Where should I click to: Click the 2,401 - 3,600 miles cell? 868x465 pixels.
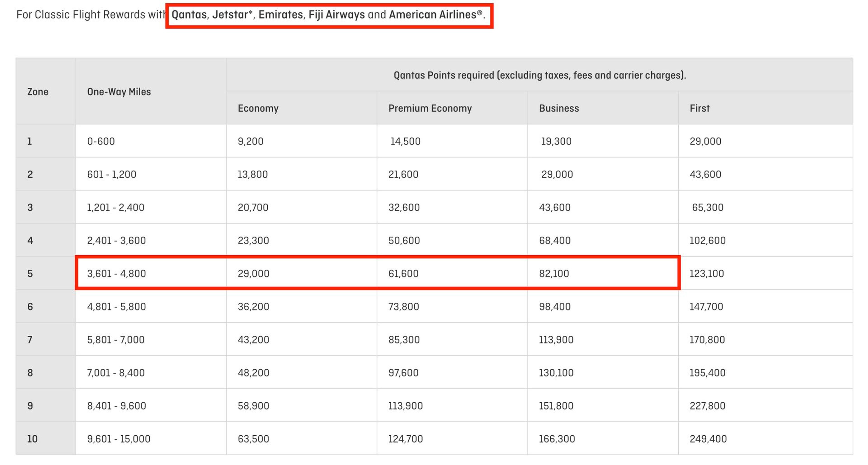point(151,240)
